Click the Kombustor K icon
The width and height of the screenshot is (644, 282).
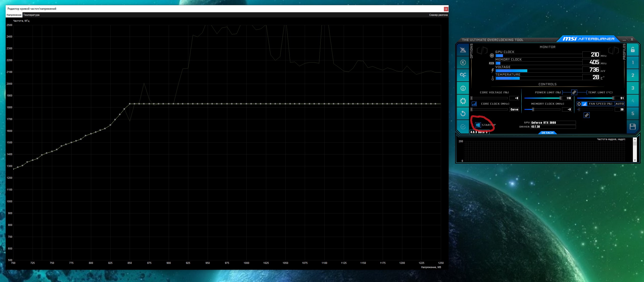(463, 62)
